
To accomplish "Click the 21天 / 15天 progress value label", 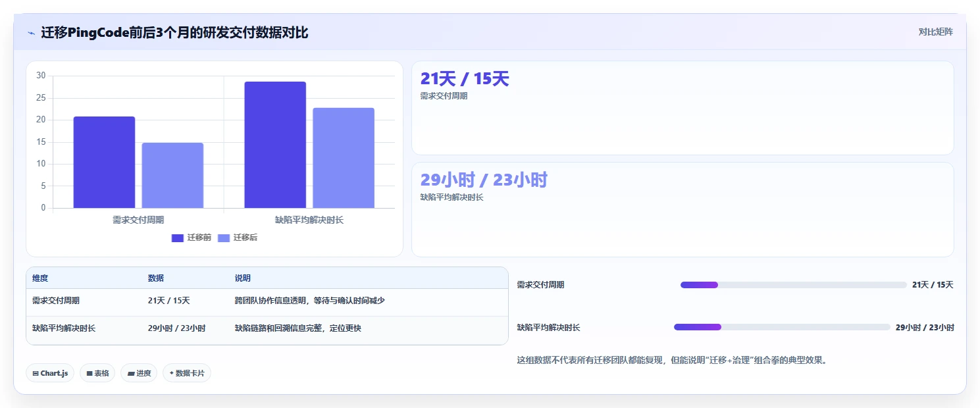I will [x=933, y=285].
